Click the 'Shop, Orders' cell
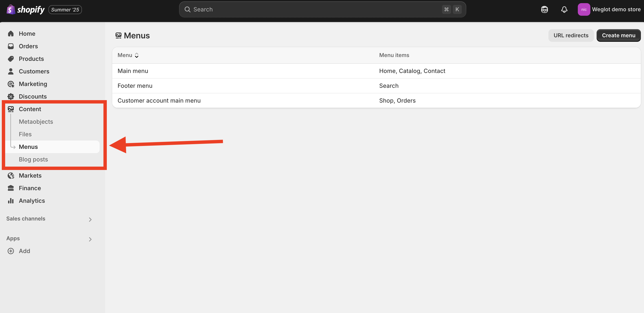 click(397, 101)
